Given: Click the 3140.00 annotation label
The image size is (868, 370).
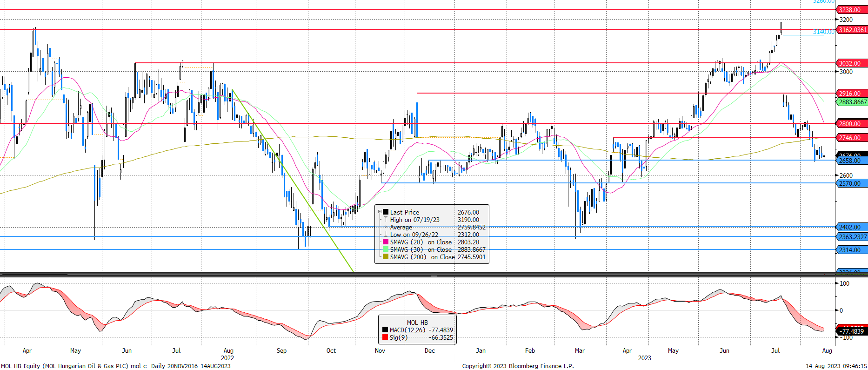Looking at the screenshot, I should pos(823,32).
